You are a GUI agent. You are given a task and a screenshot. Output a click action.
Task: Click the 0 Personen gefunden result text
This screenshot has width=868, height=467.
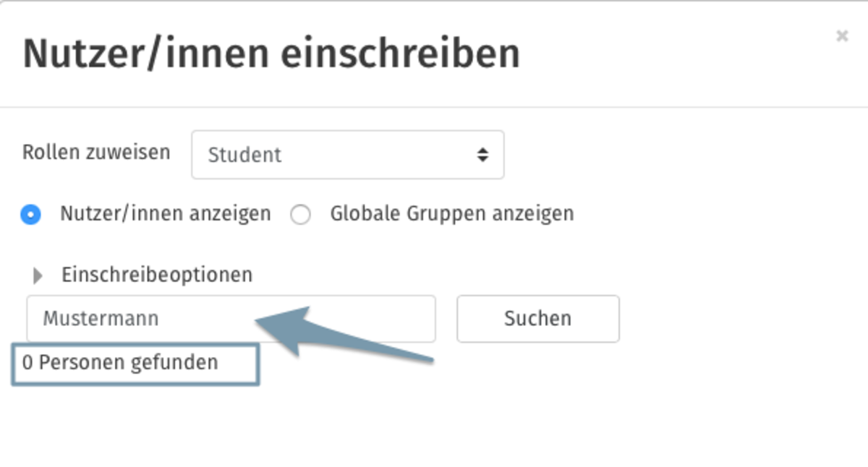[119, 362]
